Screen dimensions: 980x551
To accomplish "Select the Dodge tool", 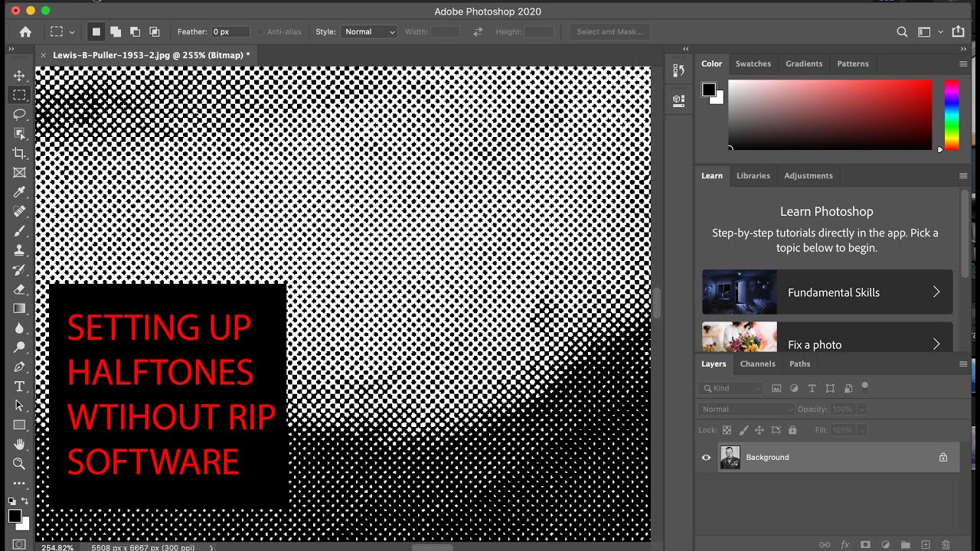I will click(x=19, y=347).
